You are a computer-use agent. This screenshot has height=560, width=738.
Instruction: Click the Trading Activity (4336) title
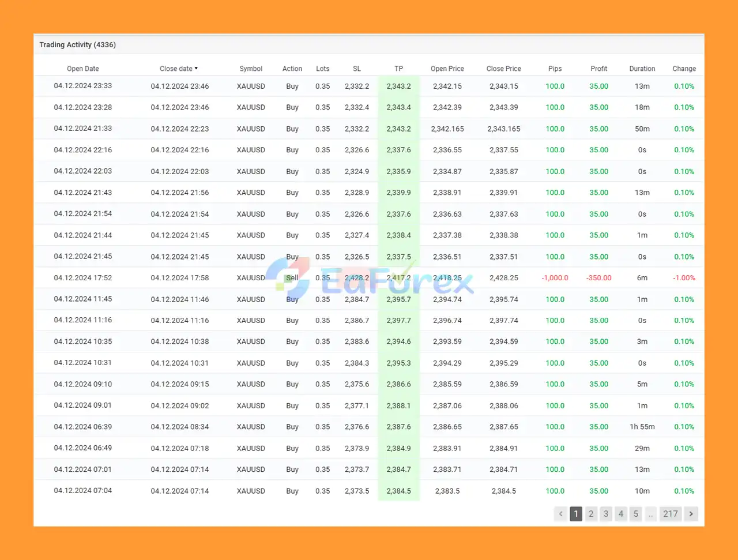(x=78, y=44)
